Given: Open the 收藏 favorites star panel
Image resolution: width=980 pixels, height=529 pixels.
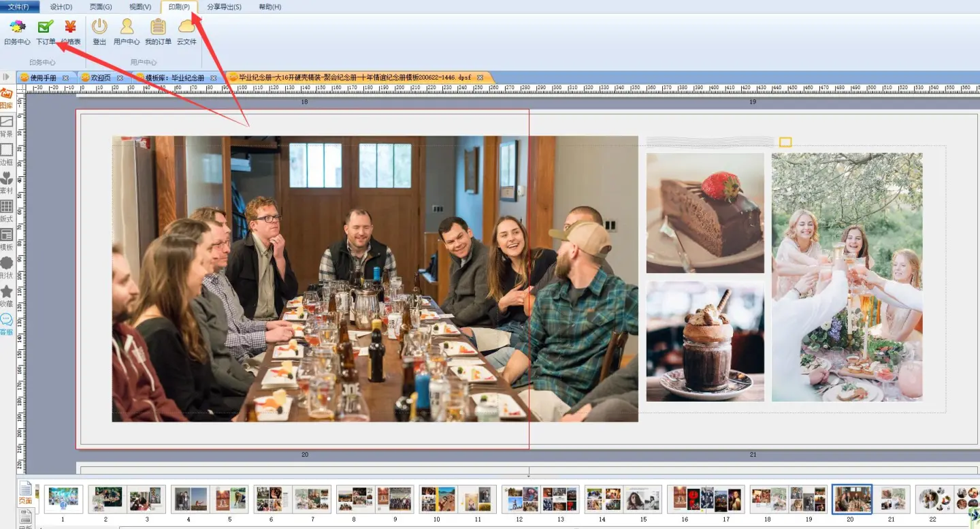Looking at the screenshot, I should (x=6, y=296).
